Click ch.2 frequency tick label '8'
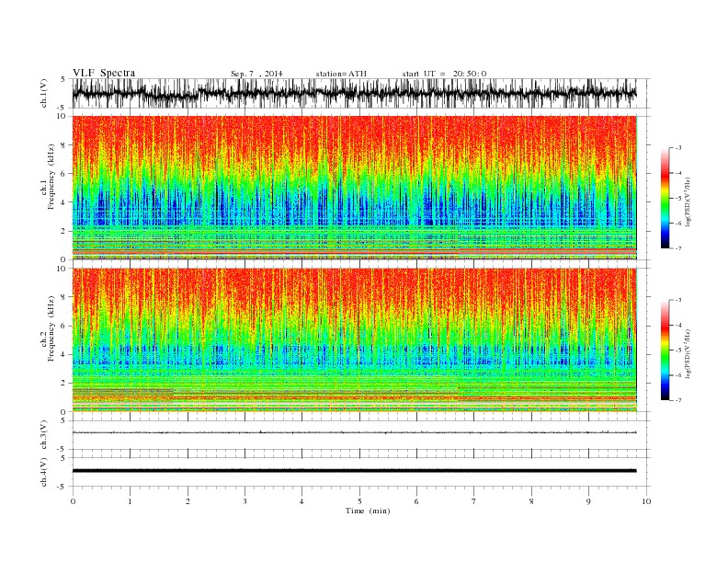The image size is (728, 563). click(x=64, y=297)
